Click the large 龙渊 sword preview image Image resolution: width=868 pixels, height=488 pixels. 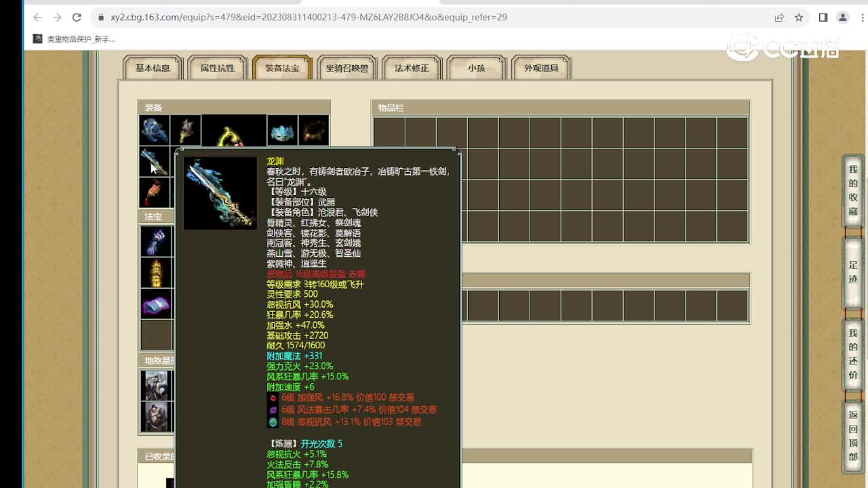pyautogui.click(x=220, y=193)
